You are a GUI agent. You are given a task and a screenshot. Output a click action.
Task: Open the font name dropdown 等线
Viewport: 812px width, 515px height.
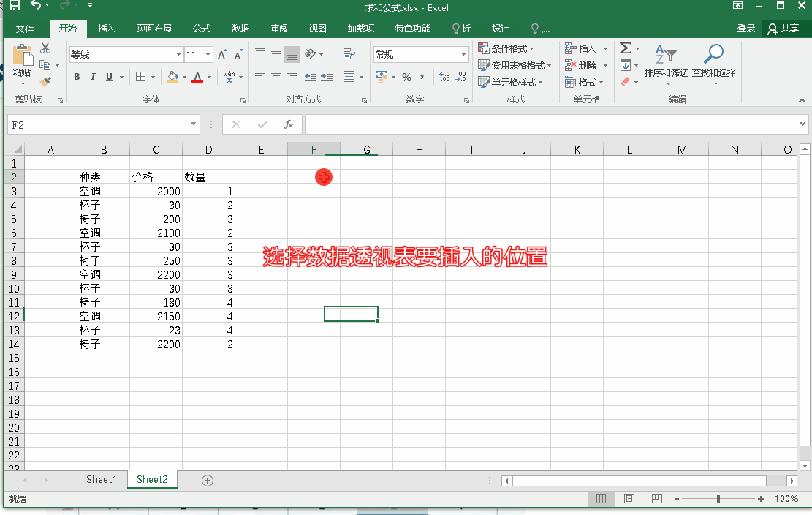click(178, 55)
